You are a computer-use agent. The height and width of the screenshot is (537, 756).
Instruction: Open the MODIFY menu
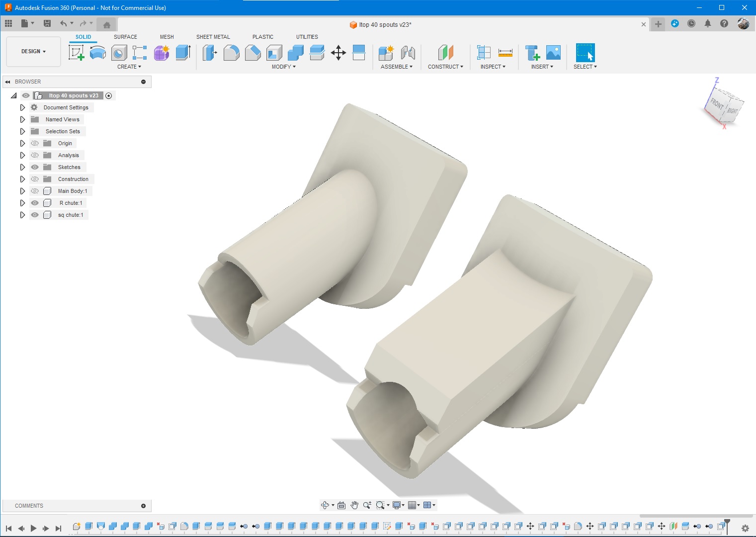pos(283,67)
